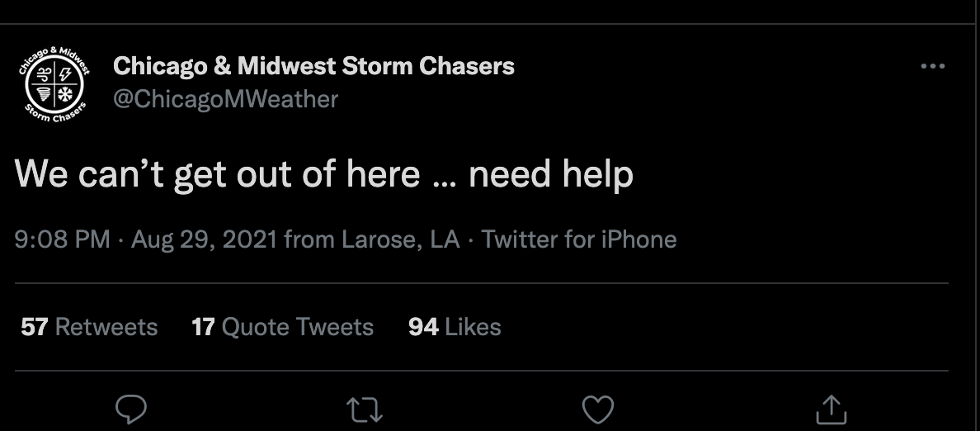Image resolution: width=980 pixels, height=431 pixels.
Task: Click the "Twitter for iPhone" source label
Action: coord(579,239)
